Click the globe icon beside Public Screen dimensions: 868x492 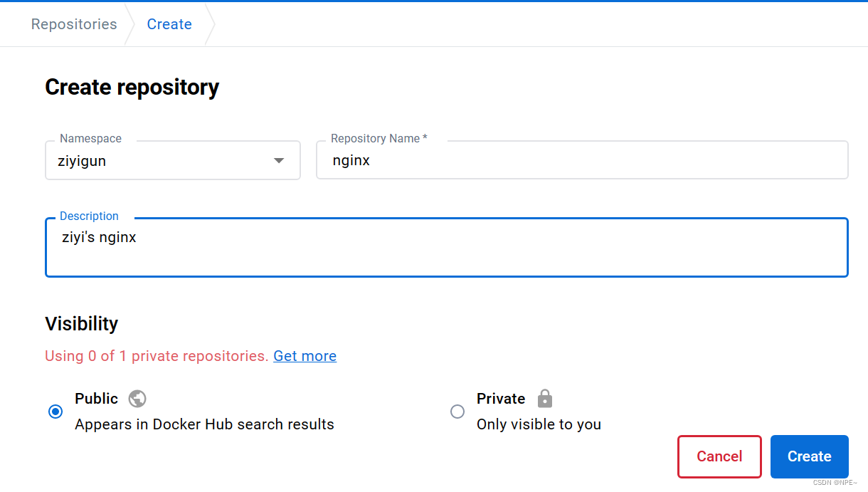tap(137, 399)
